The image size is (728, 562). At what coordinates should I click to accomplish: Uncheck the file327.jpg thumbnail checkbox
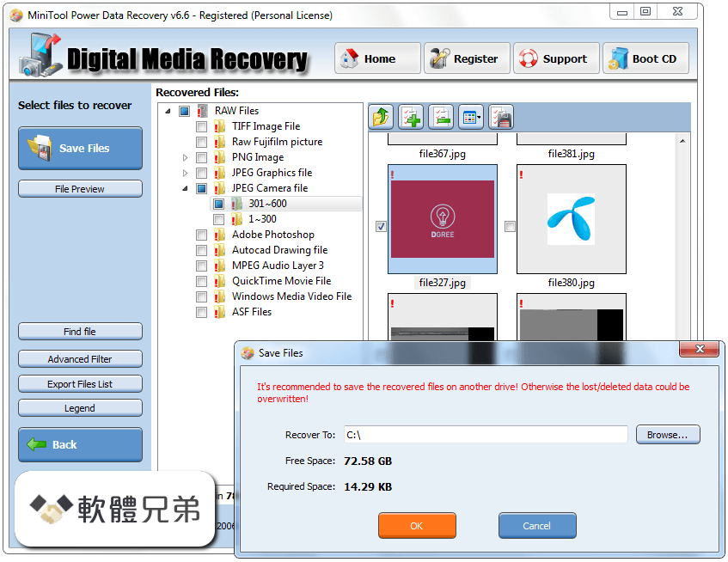(381, 227)
